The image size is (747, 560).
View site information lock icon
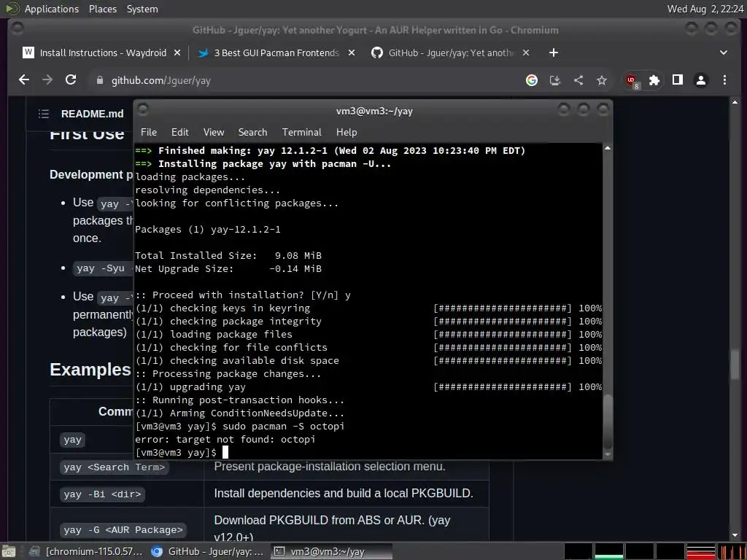pyautogui.click(x=99, y=80)
